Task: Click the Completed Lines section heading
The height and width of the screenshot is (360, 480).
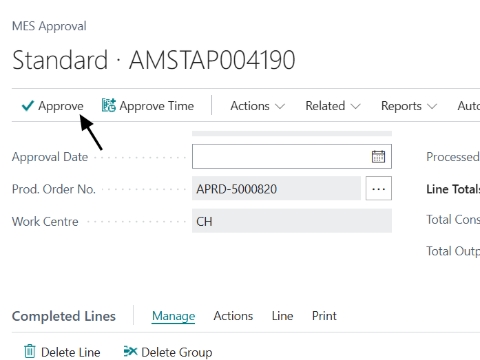Action: pyautogui.click(x=64, y=316)
